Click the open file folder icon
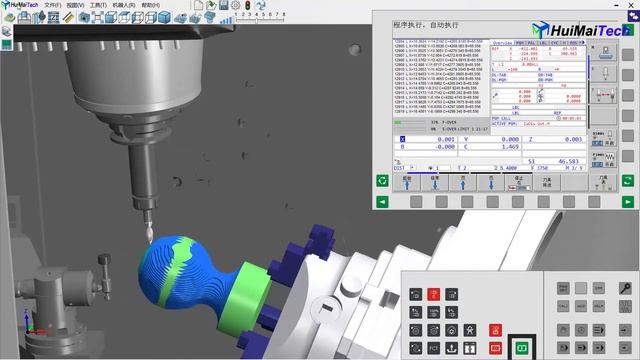Viewport: 640px width, 360px height. coord(211,5)
